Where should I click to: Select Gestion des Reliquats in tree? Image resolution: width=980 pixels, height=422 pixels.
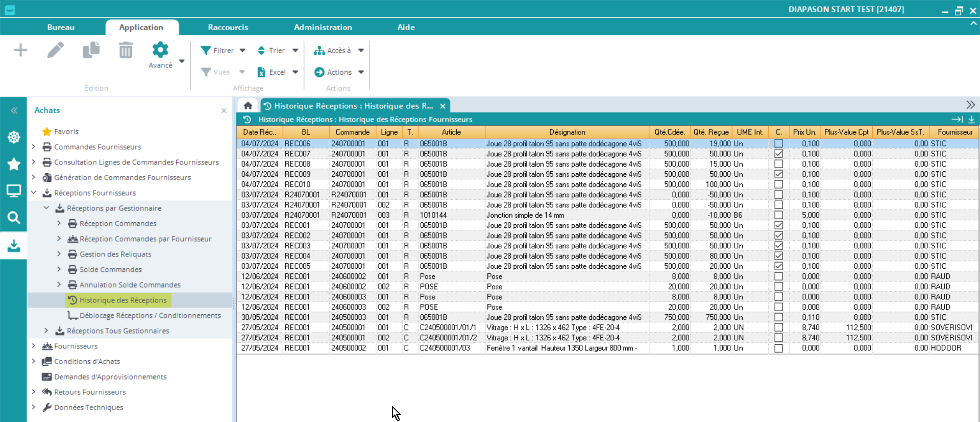(115, 254)
